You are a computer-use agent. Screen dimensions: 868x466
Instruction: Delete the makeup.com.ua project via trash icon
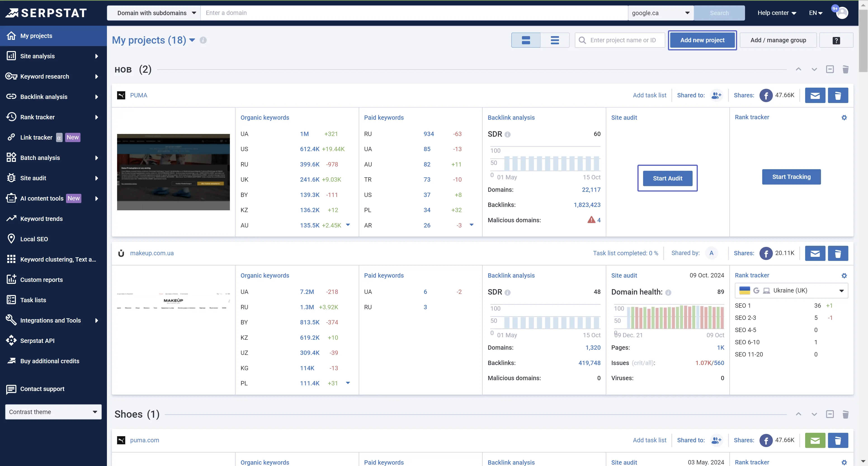pos(838,253)
